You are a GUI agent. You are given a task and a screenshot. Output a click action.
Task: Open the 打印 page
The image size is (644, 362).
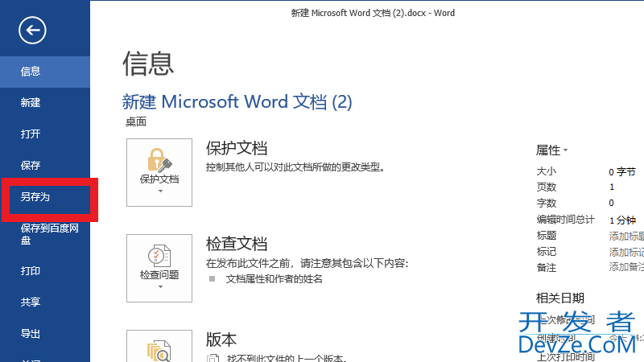click(45, 271)
